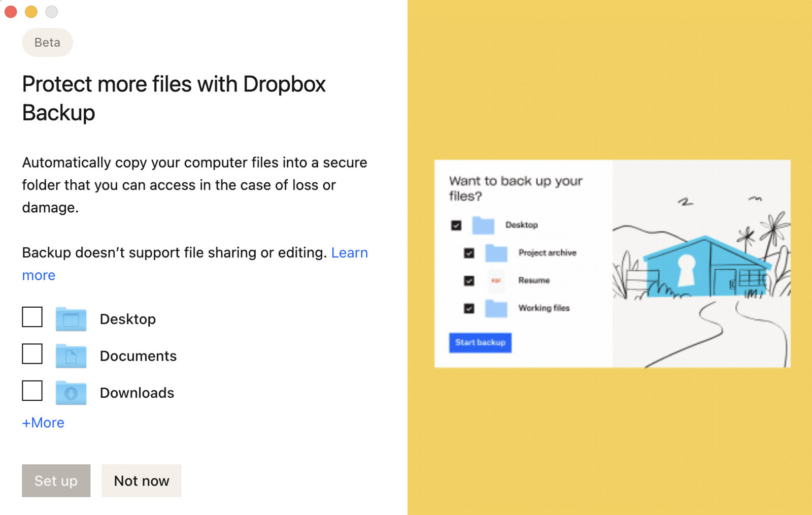This screenshot has width=812, height=515.
Task: Click the 'Protect more files with Dropbox Backup' heading
Action: tap(174, 98)
